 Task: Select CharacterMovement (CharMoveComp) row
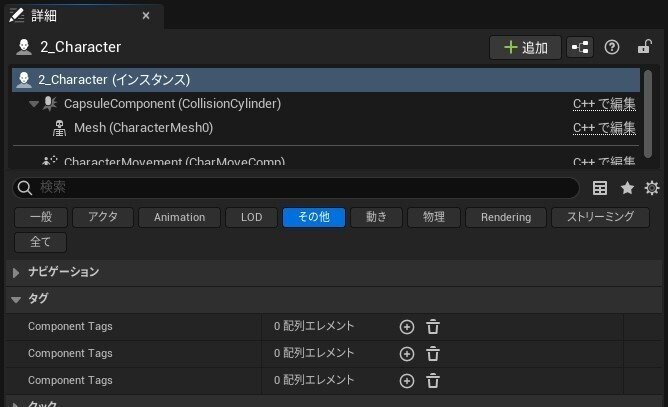(326, 161)
